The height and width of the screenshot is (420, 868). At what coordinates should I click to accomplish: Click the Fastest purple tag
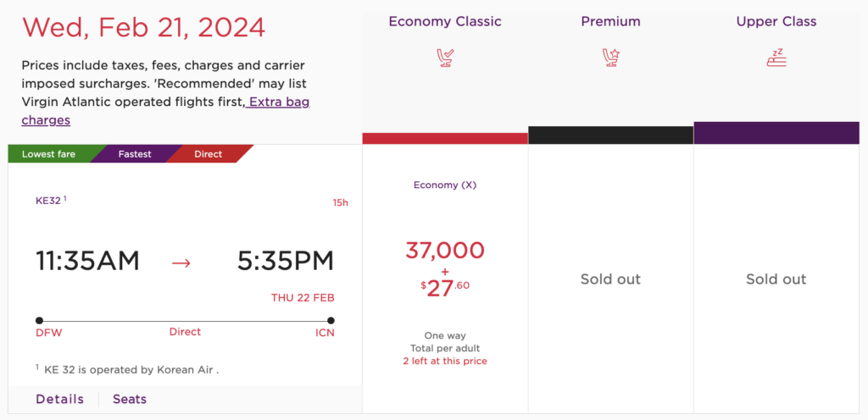coord(136,154)
